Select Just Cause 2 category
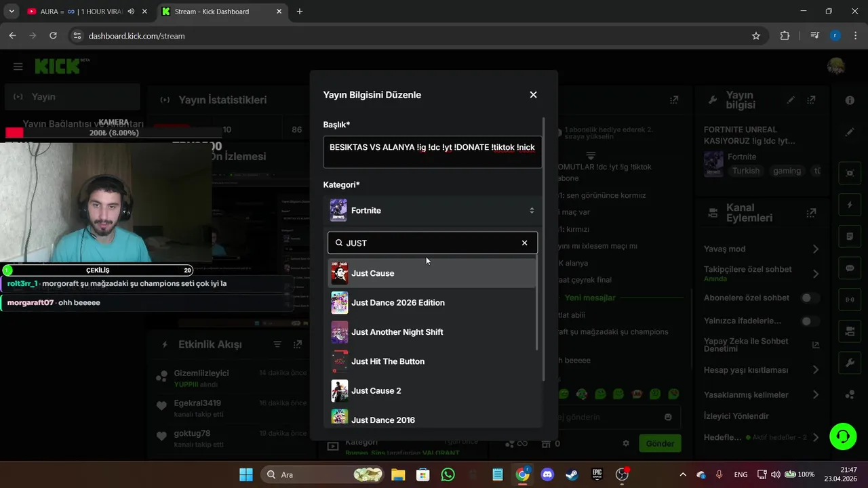 click(x=432, y=390)
